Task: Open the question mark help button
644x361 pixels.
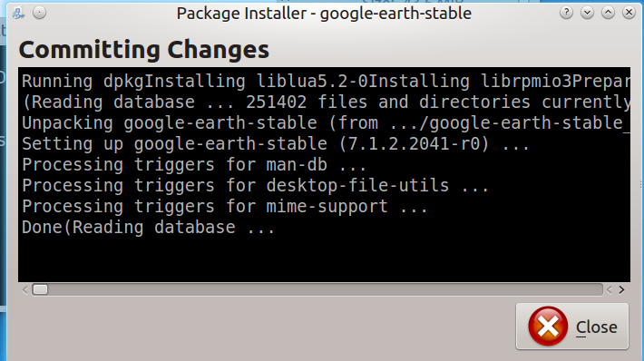Action: [x=566, y=13]
